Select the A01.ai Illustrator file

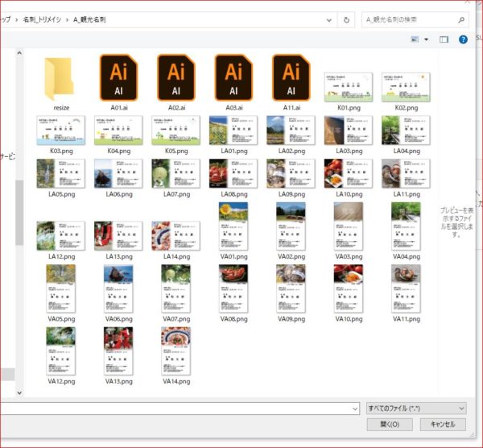tap(118, 78)
